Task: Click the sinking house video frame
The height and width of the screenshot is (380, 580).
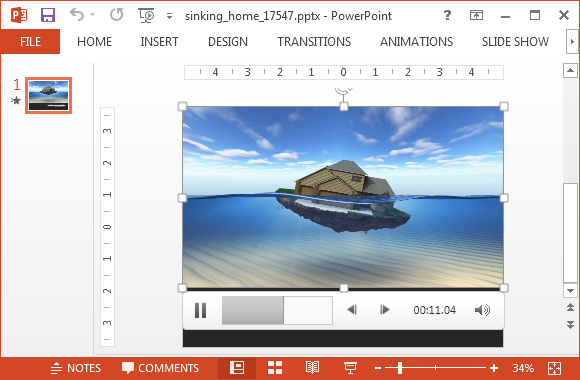Action: pos(343,197)
